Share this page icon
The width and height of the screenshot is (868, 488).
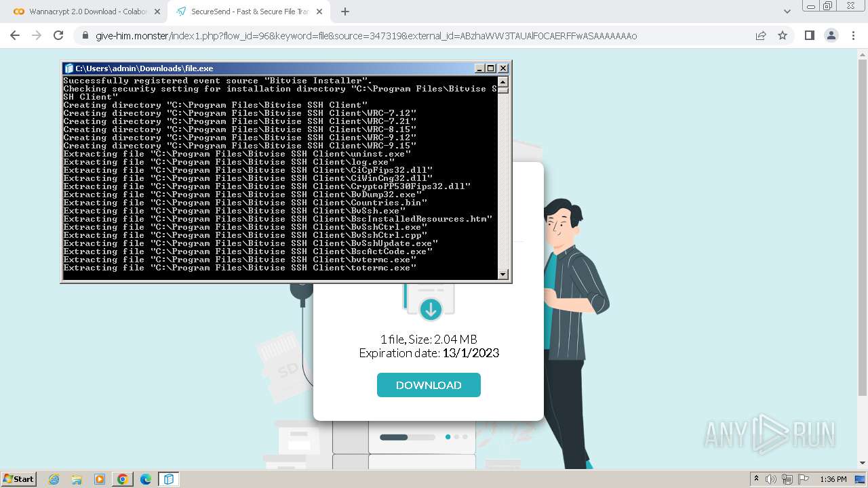(761, 36)
